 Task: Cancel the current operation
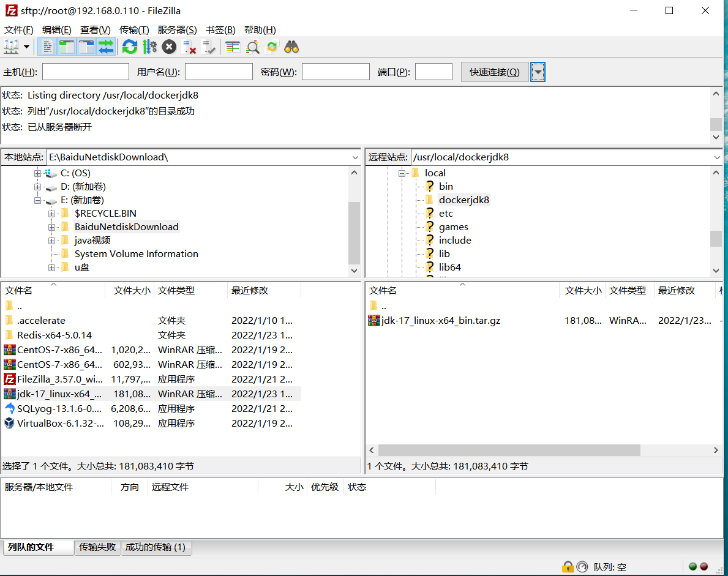click(x=169, y=47)
